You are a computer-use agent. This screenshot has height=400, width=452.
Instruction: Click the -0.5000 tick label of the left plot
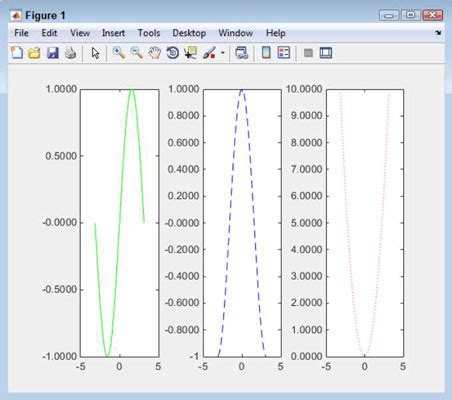[x=60, y=289]
